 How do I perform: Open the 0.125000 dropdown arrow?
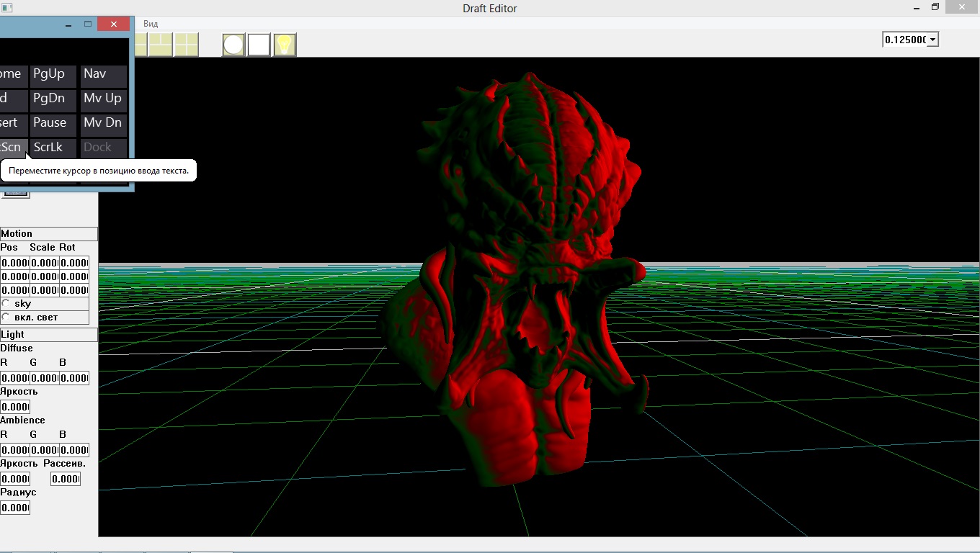(x=932, y=40)
